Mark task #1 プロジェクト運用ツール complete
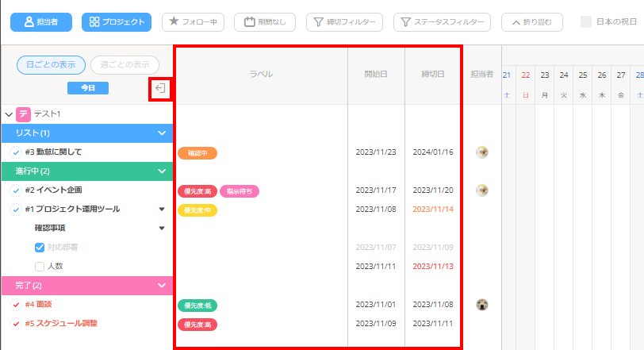This screenshot has width=644, height=350. pos(16,210)
